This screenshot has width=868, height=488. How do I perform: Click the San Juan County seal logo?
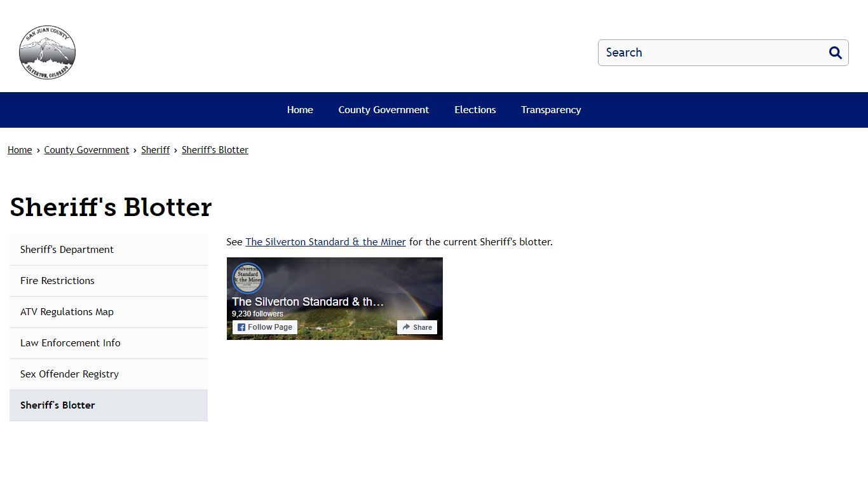coord(47,53)
